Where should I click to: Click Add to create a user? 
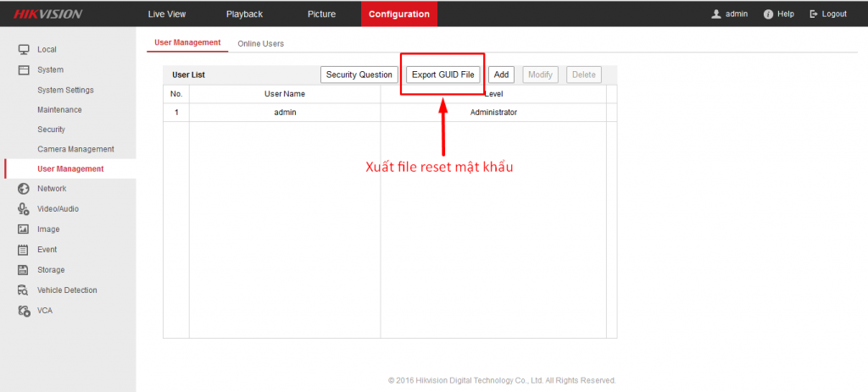coord(501,75)
